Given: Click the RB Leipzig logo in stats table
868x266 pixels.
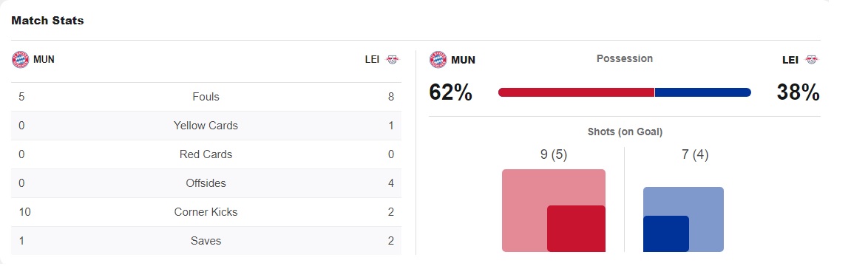Looking at the screenshot, I should point(392,59).
